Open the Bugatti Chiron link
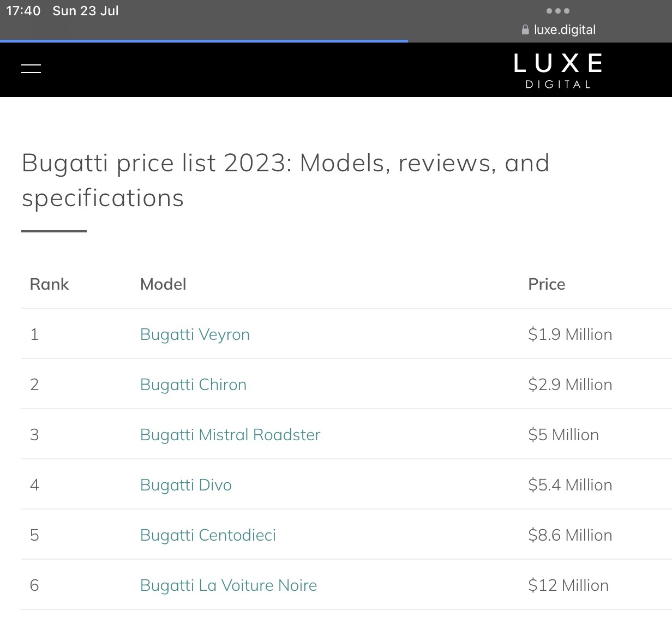Screen dimensions: 672x617 pyautogui.click(x=193, y=385)
